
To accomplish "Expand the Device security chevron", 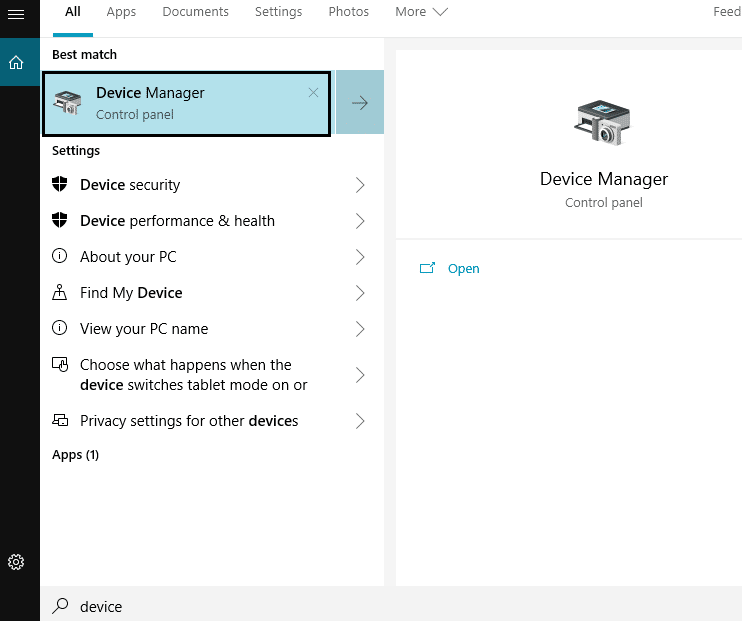I will [360, 185].
